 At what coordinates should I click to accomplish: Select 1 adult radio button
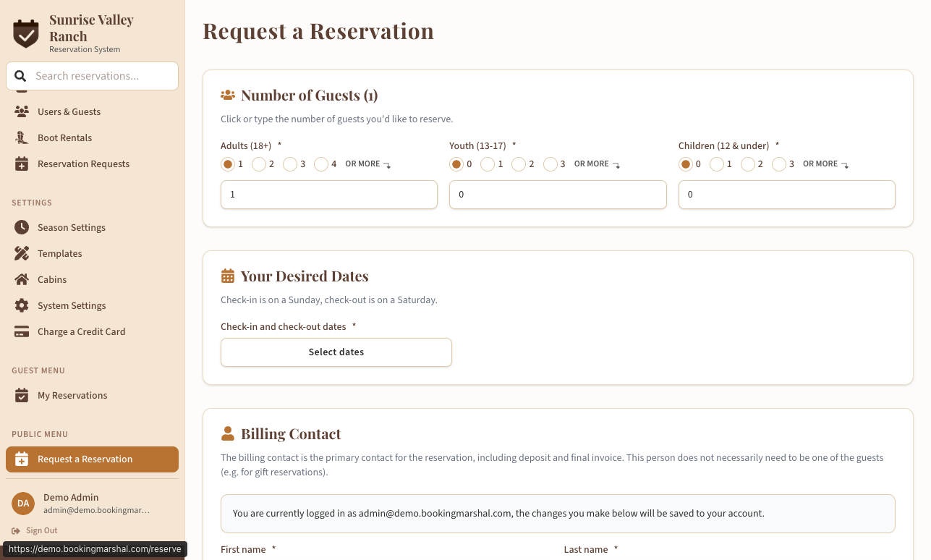point(228,164)
